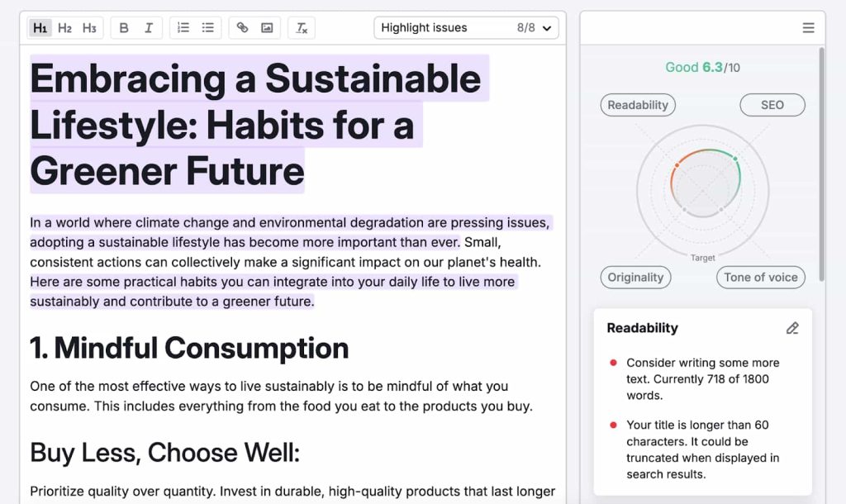Screen dimensions: 846x504
Task: Select the Originality category
Action: point(635,278)
